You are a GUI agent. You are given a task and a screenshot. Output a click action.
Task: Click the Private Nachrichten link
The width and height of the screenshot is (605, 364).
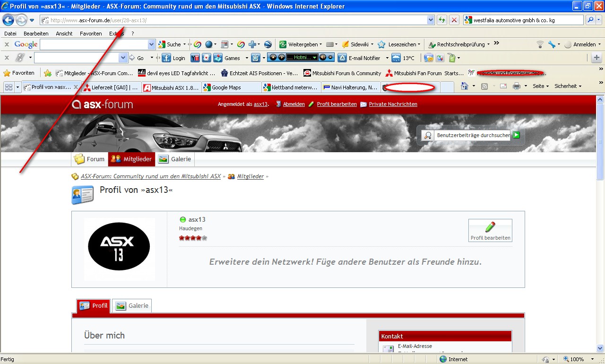[x=393, y=104]
